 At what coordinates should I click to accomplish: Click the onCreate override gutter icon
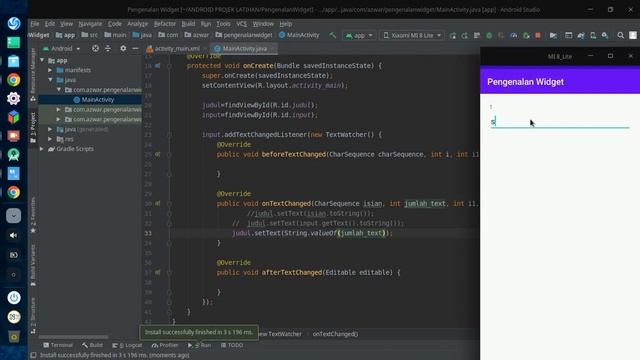(158, 66)
